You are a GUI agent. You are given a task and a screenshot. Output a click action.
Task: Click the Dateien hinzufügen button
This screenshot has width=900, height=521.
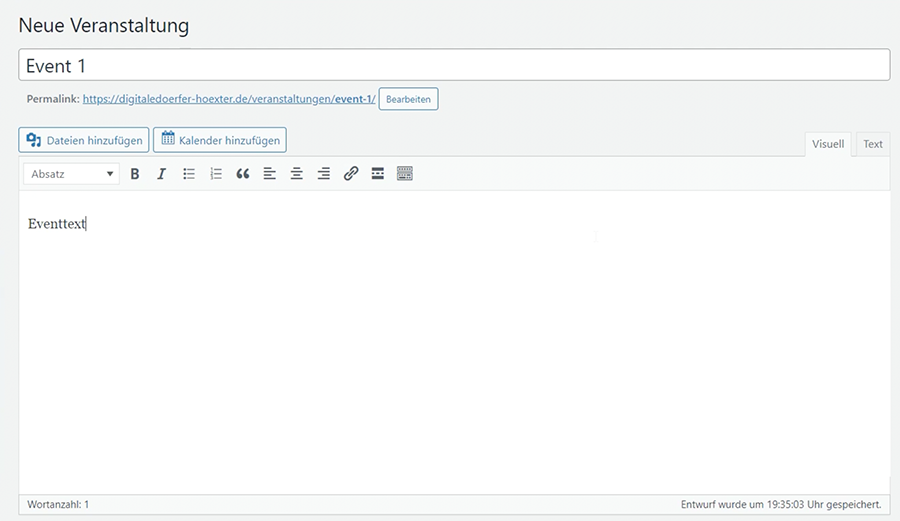coord(84,140)
